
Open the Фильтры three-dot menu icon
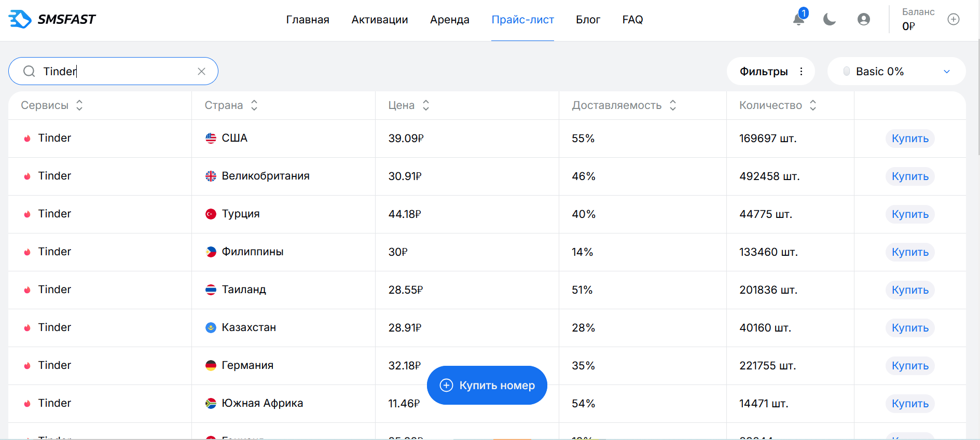click(x=802, y=71)
